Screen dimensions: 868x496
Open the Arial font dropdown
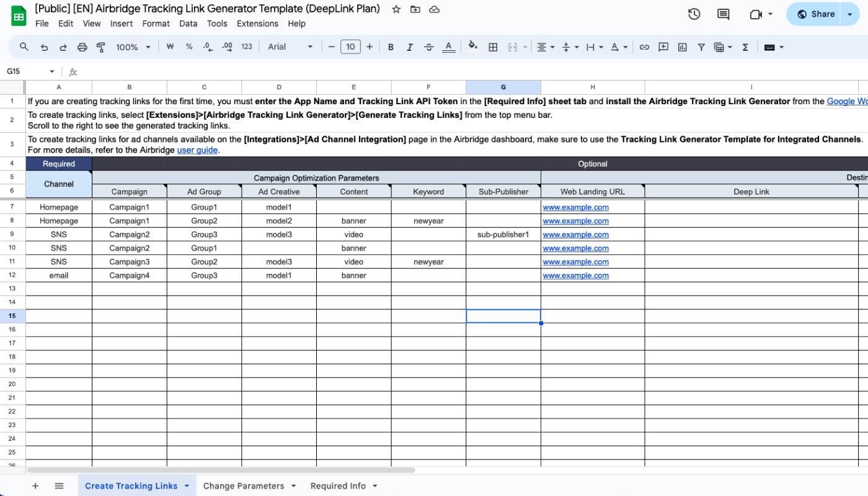click(x=290, y=47)
